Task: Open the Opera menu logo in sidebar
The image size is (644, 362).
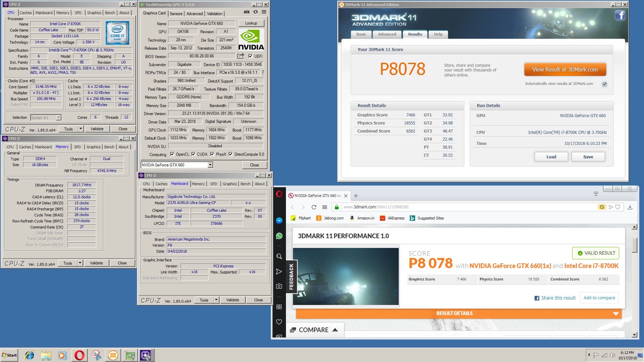Action: coord(279,194)
